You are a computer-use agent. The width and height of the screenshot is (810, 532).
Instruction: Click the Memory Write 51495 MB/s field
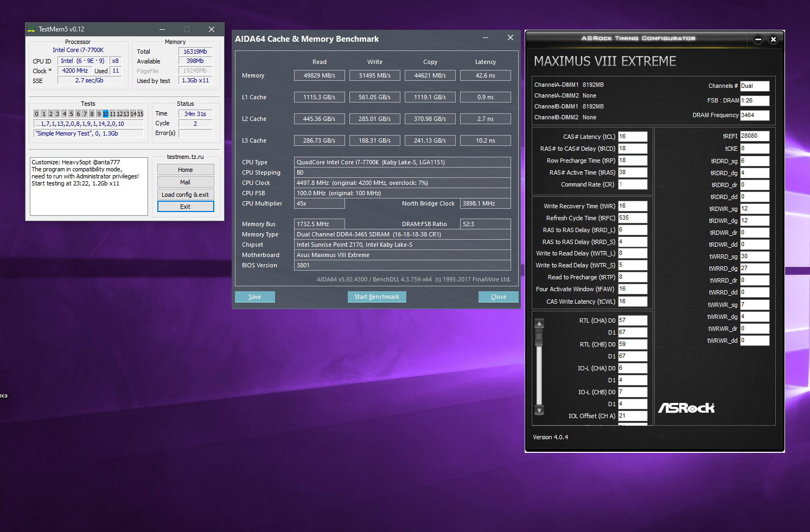pyautogui.click(x=375, y=75)
